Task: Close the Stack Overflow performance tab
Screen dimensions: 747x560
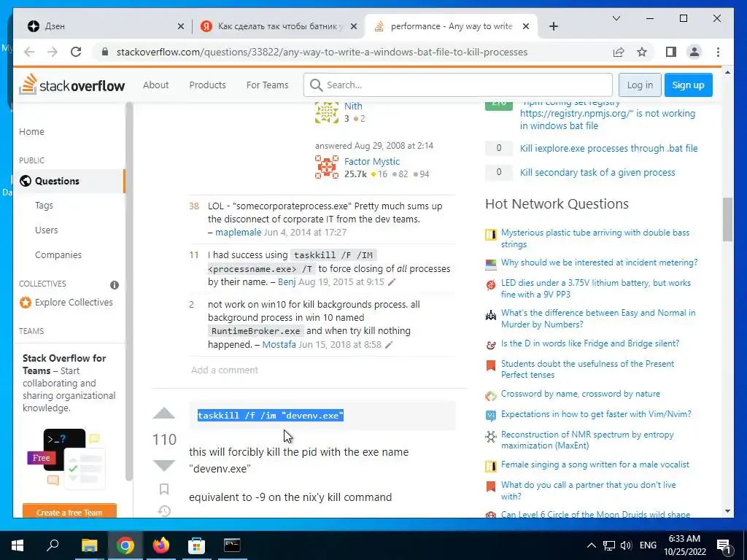Action: pyautogui.click(x=526, y=26)
